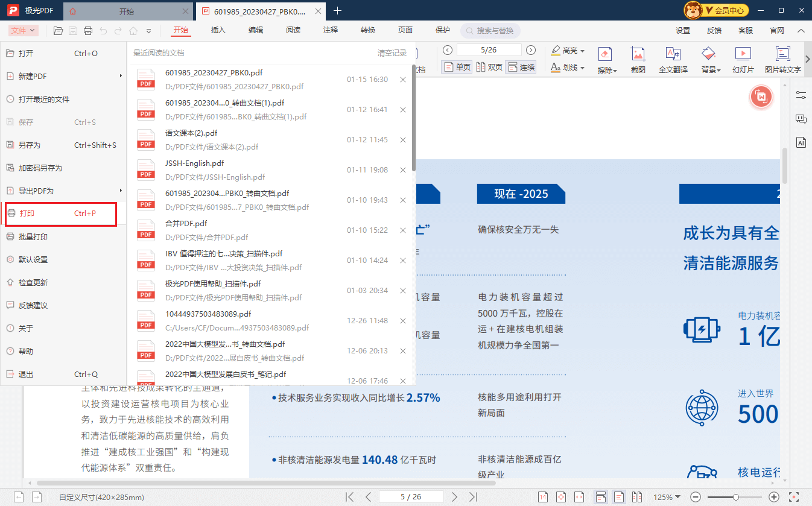Screen dimensions: 812x506
Task: Open the 全文翻译 full-text translation tool
Action: point(673,59)
